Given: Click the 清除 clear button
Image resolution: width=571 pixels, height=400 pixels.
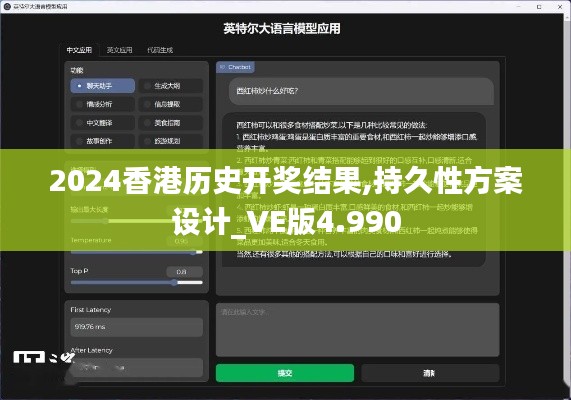Looking at the screenshot, I should [430, 373].
